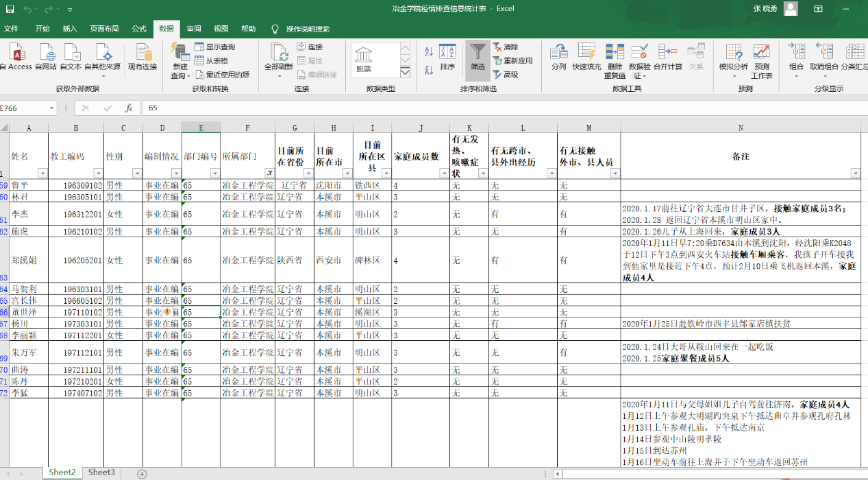The width and height of the screenshot is (868, 480).
Task: Select all cells corner button
Action: (4, 128)
